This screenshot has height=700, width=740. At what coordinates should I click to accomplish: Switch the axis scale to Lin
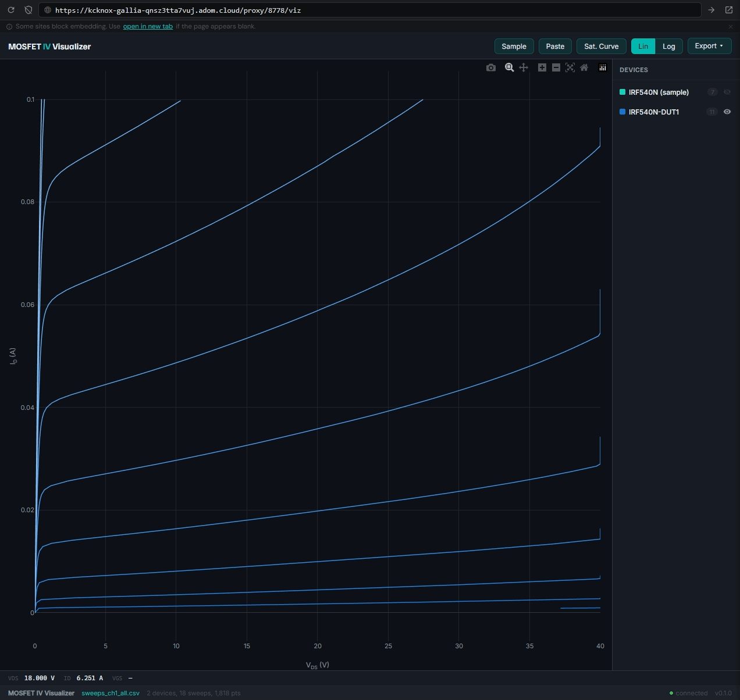(x=643, y=47)
